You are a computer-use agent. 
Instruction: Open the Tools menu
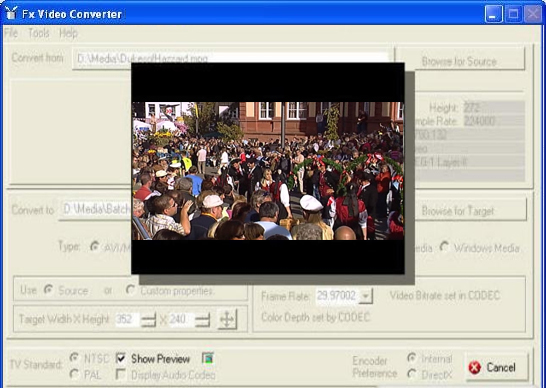click(38, 33)
